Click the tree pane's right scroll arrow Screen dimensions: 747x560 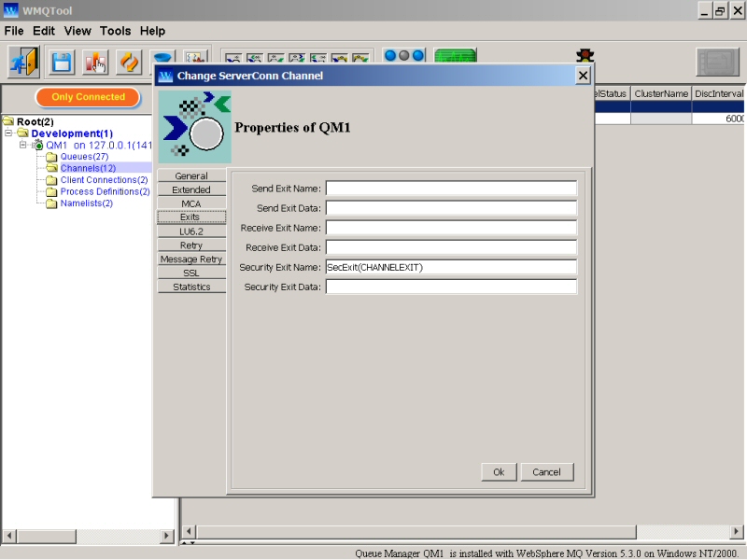[166, 536]
